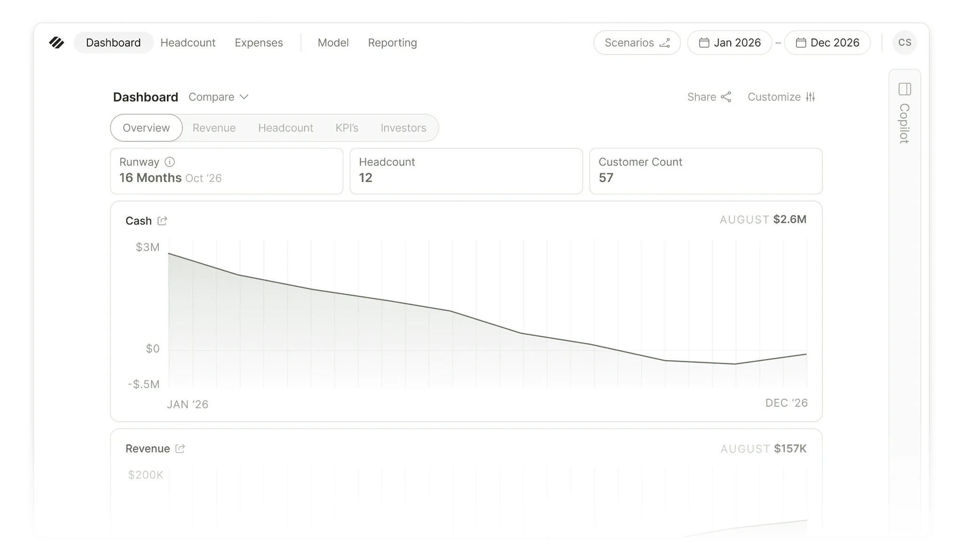
Task: Click calendar icon beside Jan 2026
Action: point(704,43)
